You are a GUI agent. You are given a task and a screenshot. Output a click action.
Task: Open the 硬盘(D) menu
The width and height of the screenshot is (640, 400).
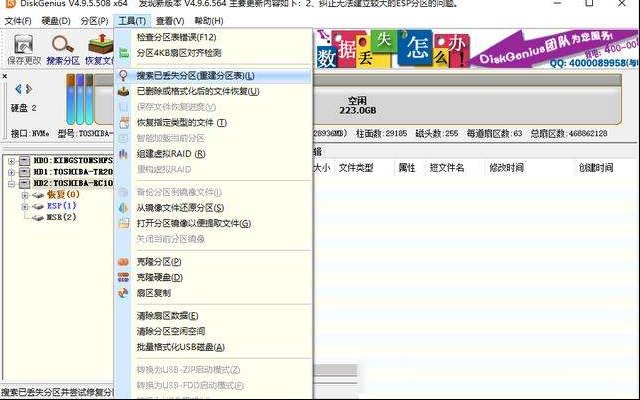[56, 21]
